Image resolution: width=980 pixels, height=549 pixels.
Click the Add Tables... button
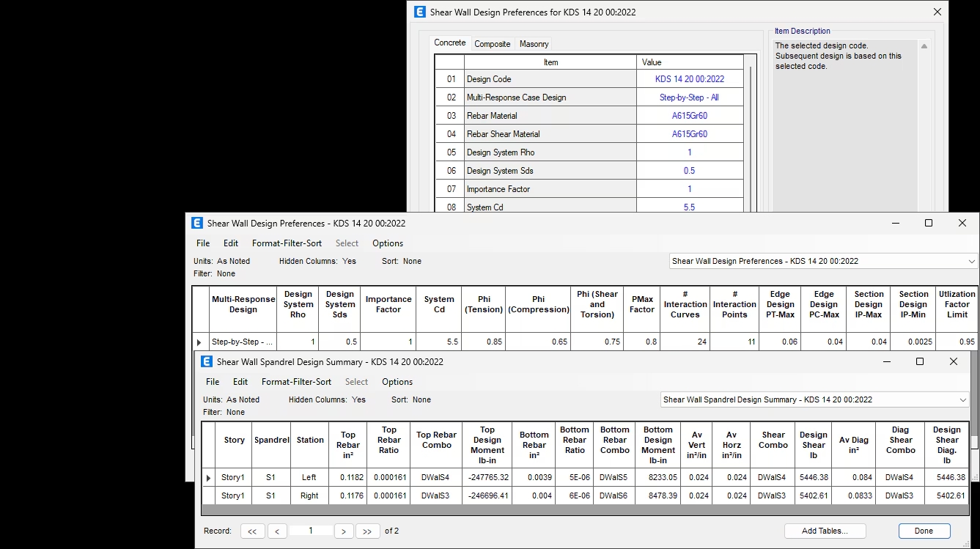pyautogui.click(x=825, y=531)
